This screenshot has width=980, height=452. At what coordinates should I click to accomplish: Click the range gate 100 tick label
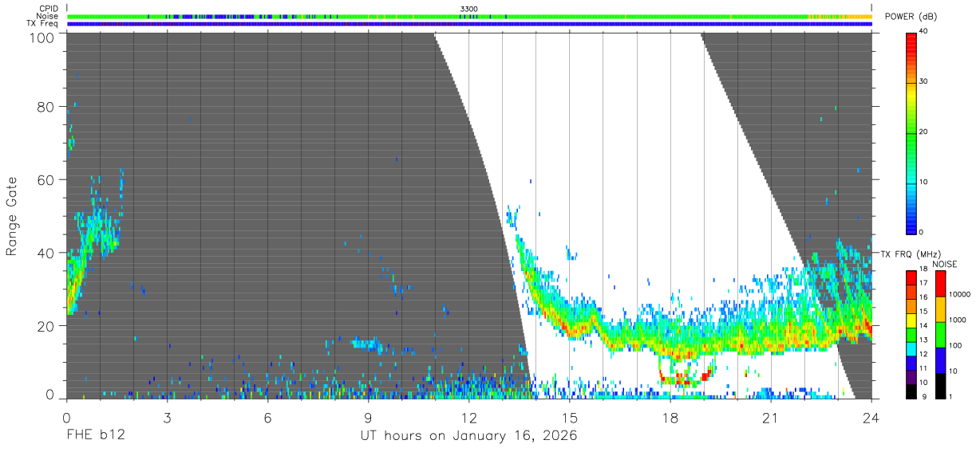(x=41, y=37)
